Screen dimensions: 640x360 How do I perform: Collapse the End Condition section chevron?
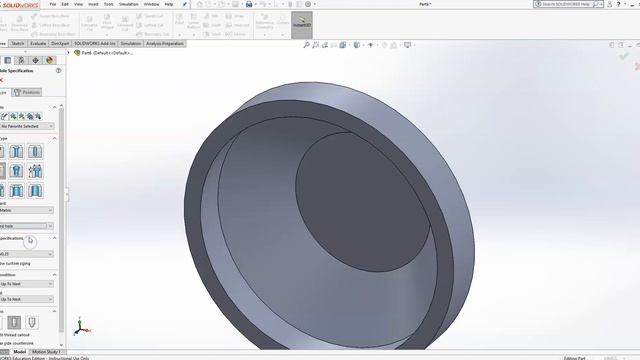pos(54,275)
